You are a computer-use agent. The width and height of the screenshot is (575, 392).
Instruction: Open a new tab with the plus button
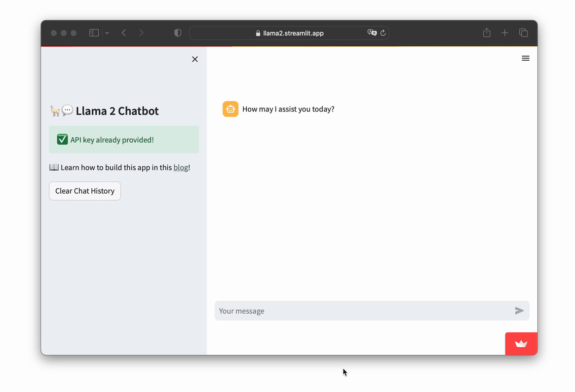pos(504,33)
